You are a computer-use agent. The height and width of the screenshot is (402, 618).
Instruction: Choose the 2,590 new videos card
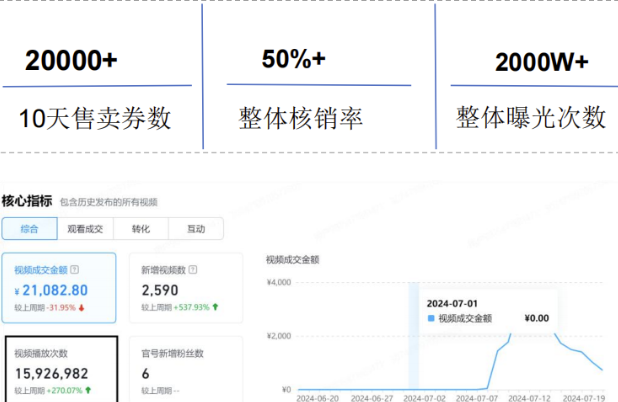coord(185,288)
